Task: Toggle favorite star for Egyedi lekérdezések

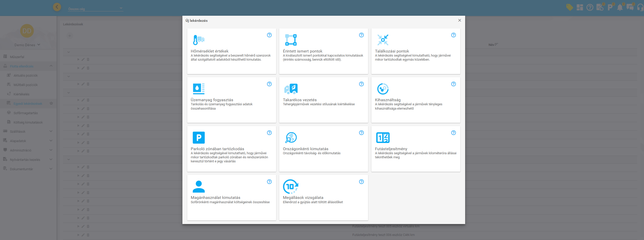Action: [x=51, y=103]
